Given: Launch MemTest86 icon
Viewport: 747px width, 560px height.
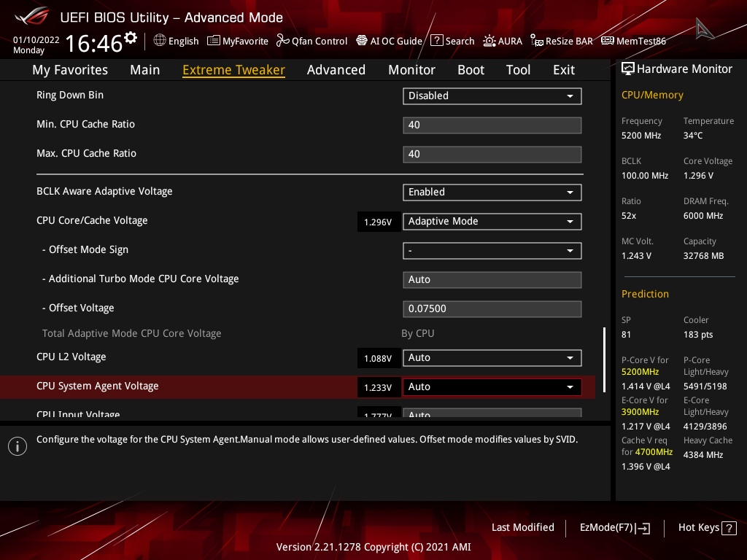Looking at the screenshot, I should coord(608,41).
